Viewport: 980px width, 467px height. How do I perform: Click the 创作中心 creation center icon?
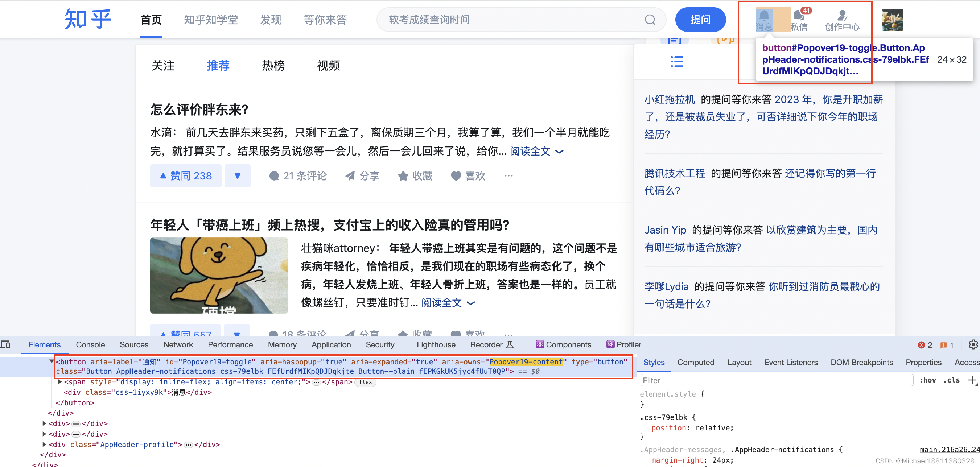(842, 16)
